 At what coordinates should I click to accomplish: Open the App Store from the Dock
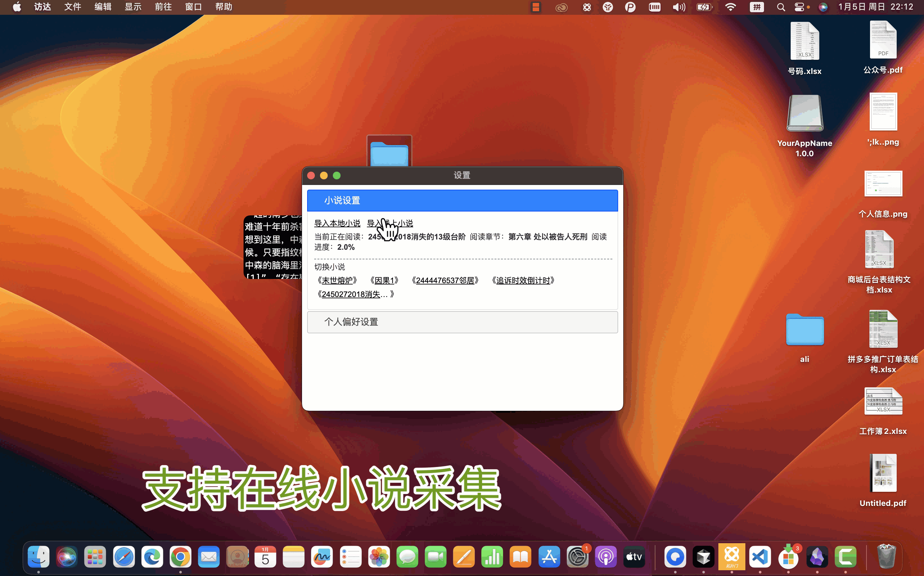(x=549, y=557)
